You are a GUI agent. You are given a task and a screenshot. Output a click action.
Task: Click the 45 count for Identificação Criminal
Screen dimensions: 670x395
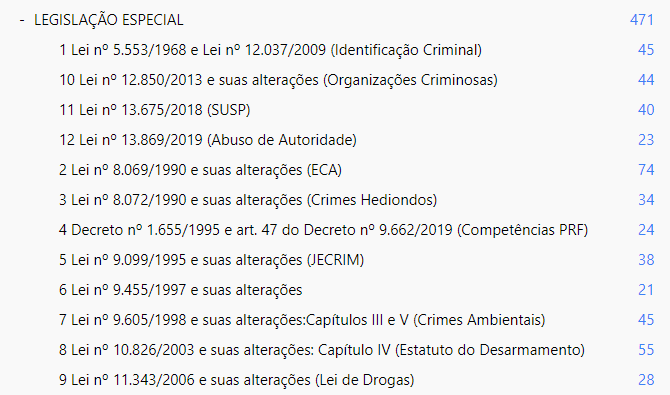646,50
